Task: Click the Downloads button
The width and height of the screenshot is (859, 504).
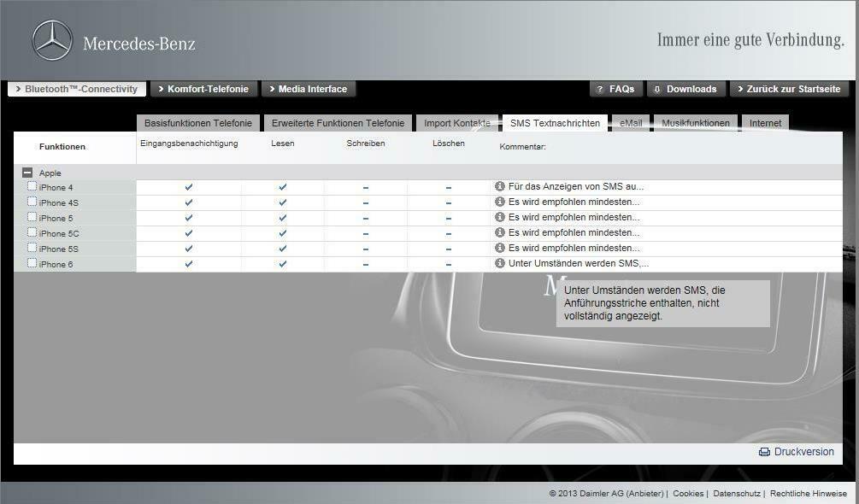Action: pos(685,89)
